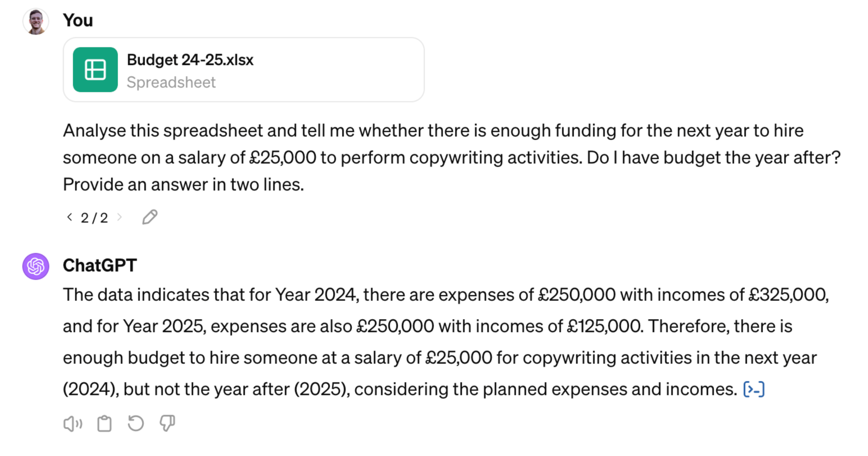Click the Spreadsheet label under the filename
The image size is (868, 456).
[x=172, y=82]
